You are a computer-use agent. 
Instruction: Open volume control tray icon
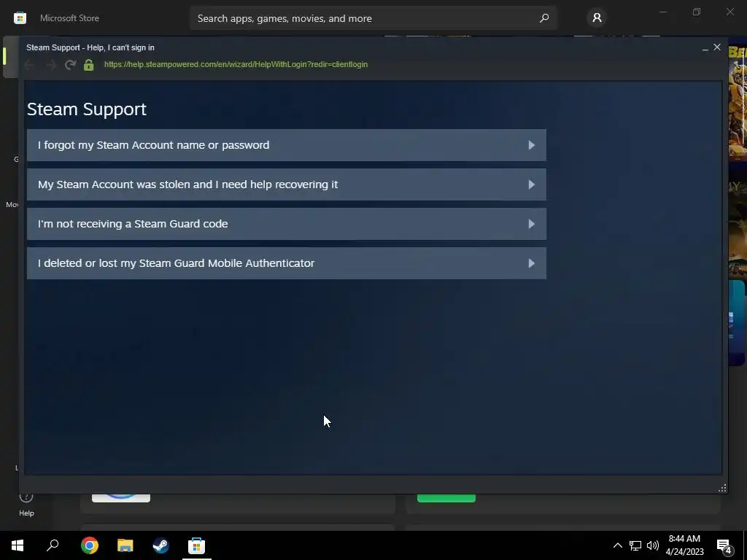coord(653,545)
